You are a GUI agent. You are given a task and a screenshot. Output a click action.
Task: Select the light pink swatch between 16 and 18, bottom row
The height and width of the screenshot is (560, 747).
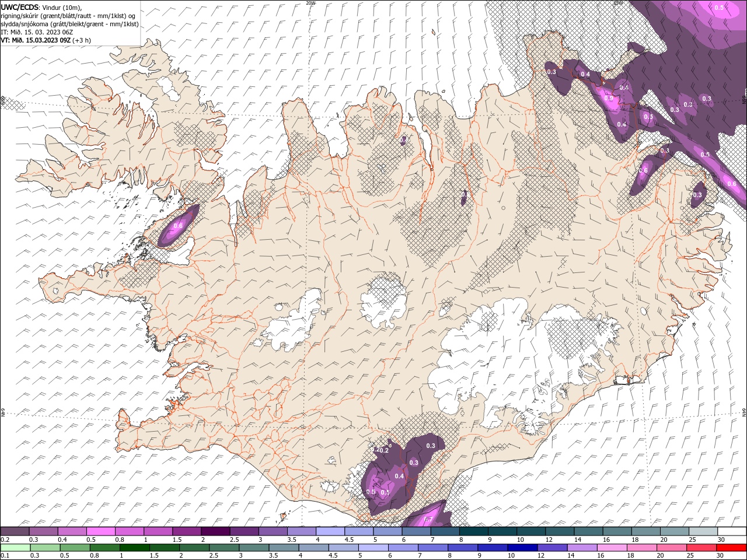[611, 548]
